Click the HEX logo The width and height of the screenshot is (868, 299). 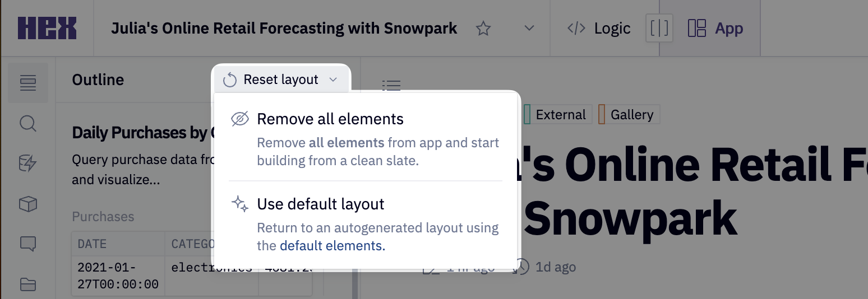pyautogui.click(x=47, y=29)
